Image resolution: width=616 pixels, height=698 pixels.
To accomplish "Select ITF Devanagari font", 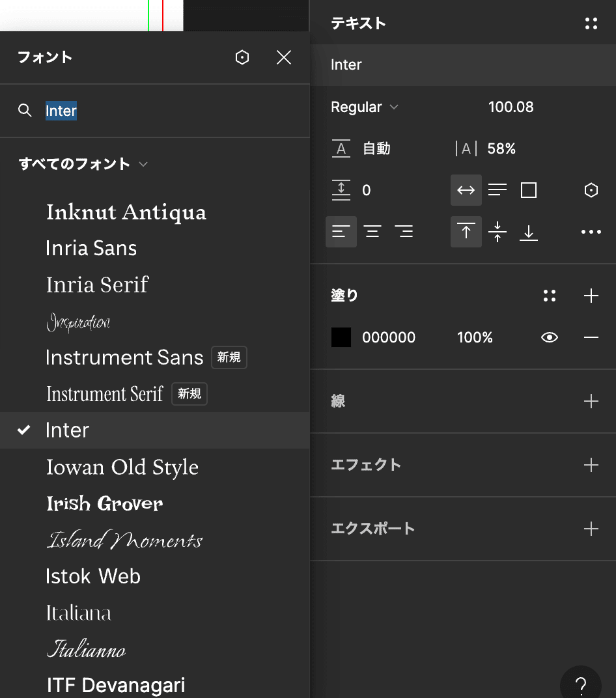I will (116, 686).
